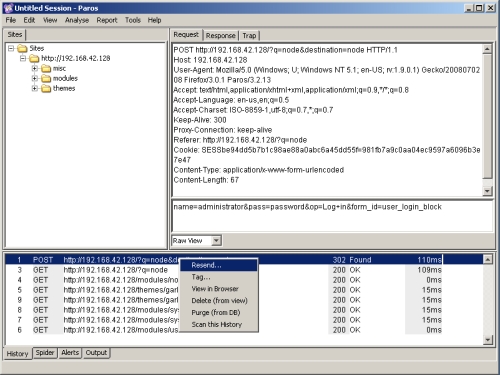
Task: Click the Host: 192.168.42.128 header line
Action: (x=210, y=60)
